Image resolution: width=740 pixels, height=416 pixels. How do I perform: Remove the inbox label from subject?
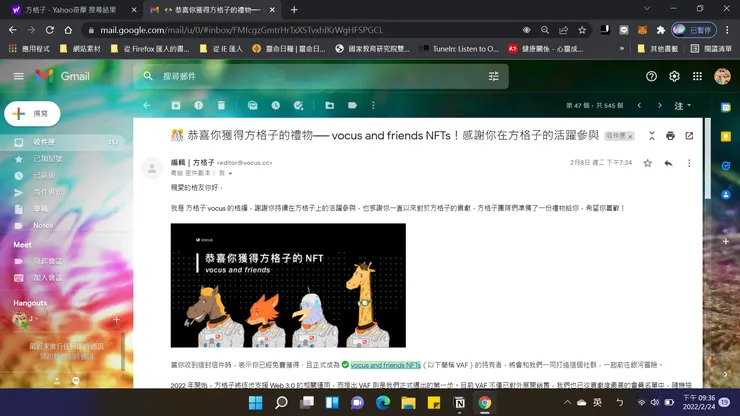(630, 136)
